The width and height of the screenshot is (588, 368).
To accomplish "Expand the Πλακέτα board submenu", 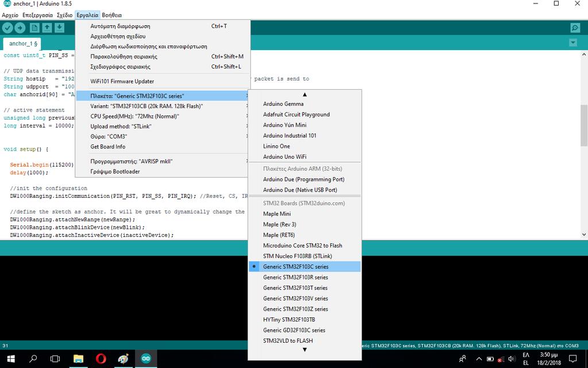I will (x=163, y=96).
